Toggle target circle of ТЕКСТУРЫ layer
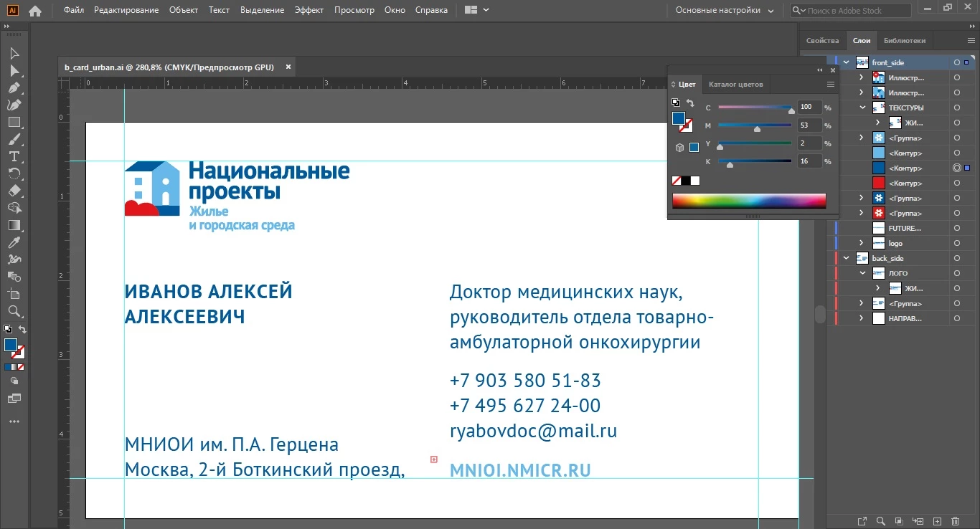The height and width of the screenshot is (529, 980). coord(956,108)
